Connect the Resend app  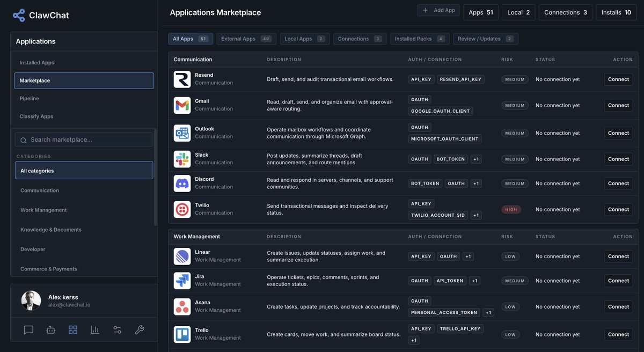pos(618,79)
